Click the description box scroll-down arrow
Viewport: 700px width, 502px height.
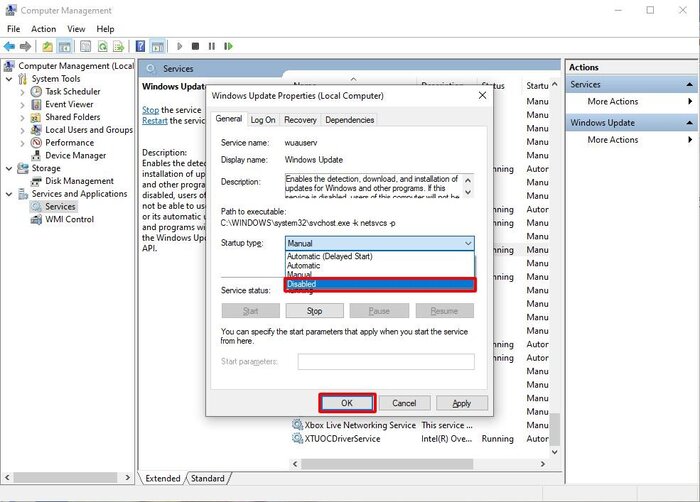pyautogui.click(x=468, y=192)
